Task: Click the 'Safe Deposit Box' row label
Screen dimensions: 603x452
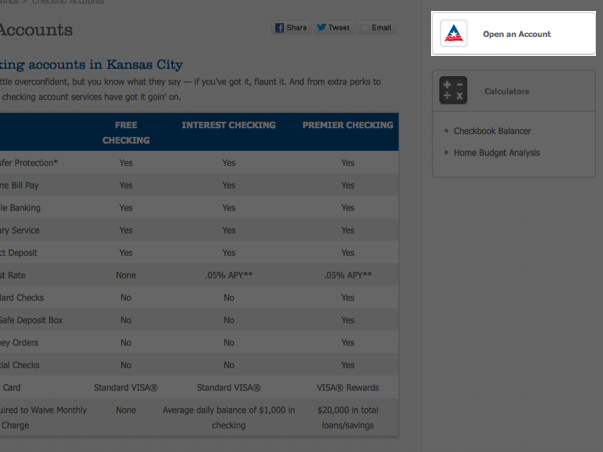Action: (x=31, y=320)
